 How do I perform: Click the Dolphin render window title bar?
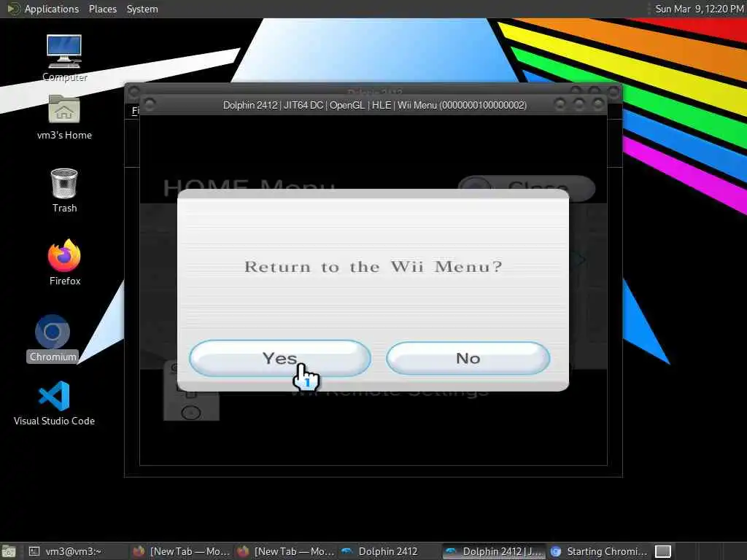tap(374, 105)
